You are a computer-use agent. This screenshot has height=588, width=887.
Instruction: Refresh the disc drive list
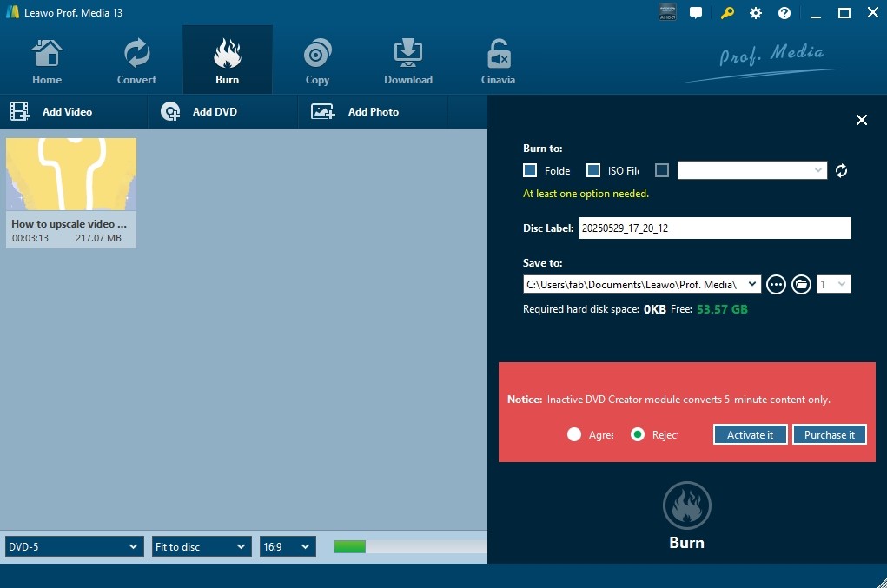tap(841, 171)
